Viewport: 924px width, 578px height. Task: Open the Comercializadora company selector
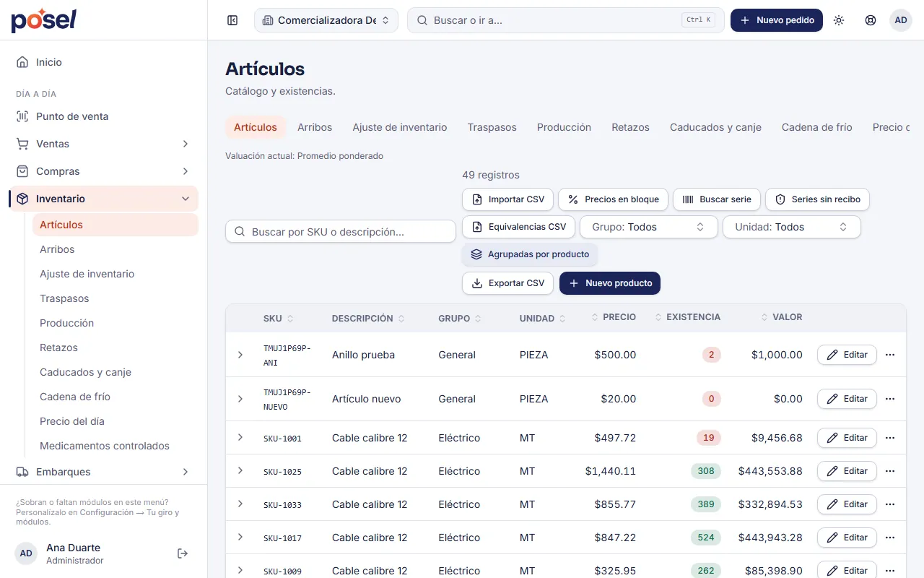tap(326, 20)
